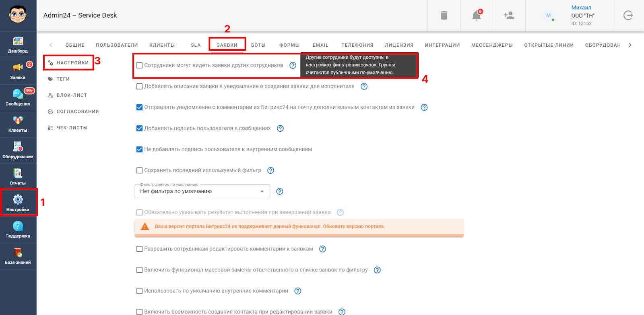Open ЧЕК-ЛИСТЫ in the submenu
644x315 pixels.
(68, 128)
